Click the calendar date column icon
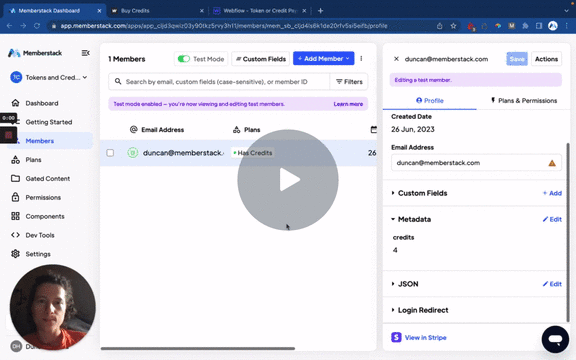The width and height of the screenshot is (576, 360). (374, 129)
